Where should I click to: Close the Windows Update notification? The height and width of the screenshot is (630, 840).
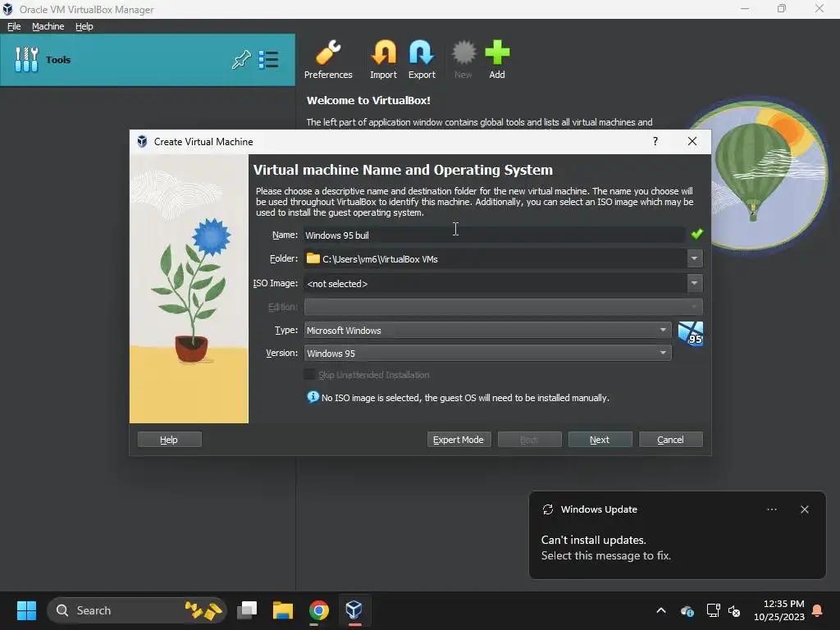coord(804,509)
